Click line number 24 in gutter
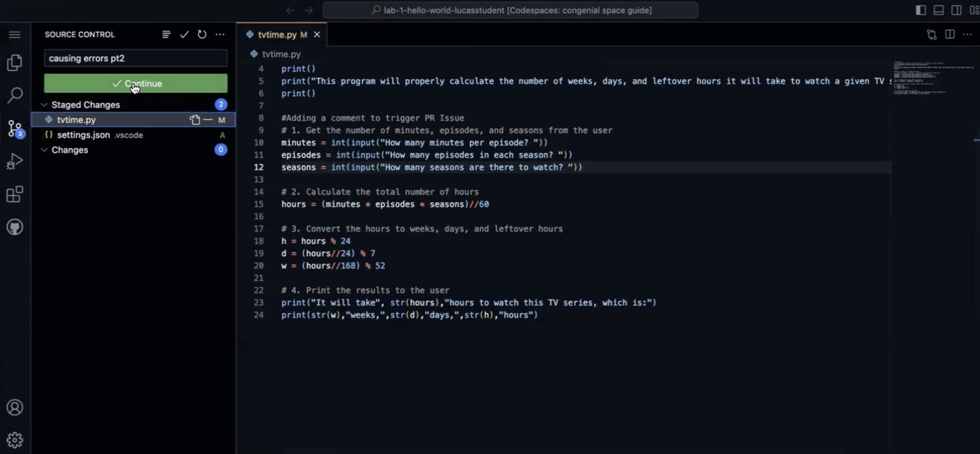The width and height of the screenshot is (980, 454). tap(258, 315)
